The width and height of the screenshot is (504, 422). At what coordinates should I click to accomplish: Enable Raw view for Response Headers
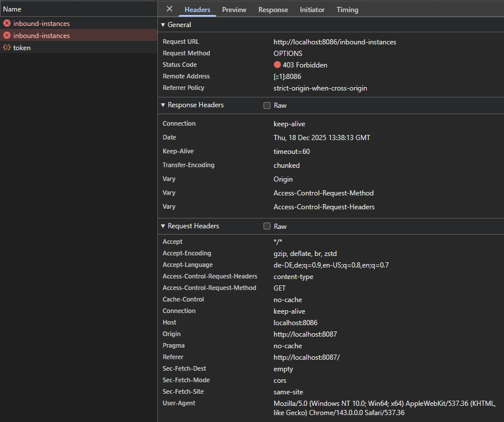pyautogui.click(x=267, y=105)
